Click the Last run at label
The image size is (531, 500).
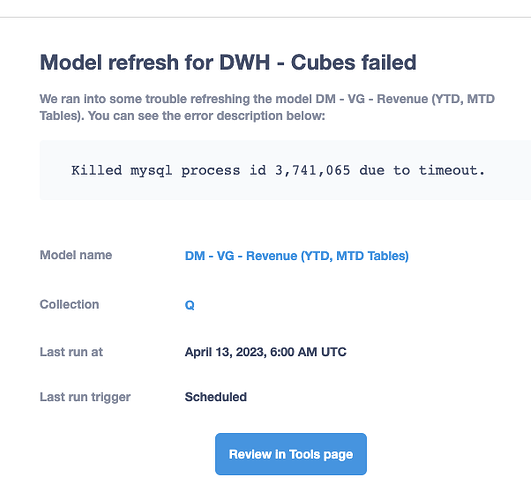pos(71,352)
